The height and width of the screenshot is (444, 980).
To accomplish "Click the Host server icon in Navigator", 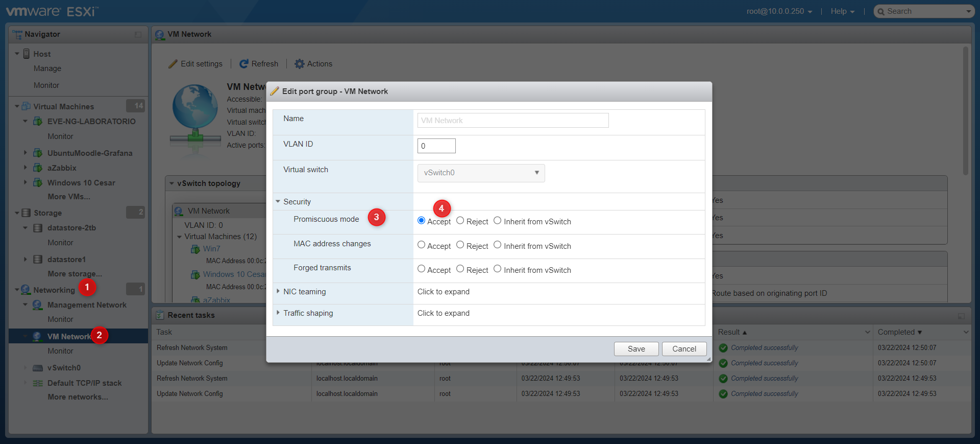I will (x=27, y=54).
